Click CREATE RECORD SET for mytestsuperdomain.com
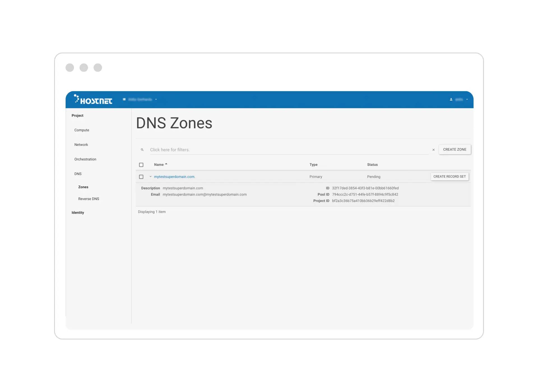 pos(449,177)
